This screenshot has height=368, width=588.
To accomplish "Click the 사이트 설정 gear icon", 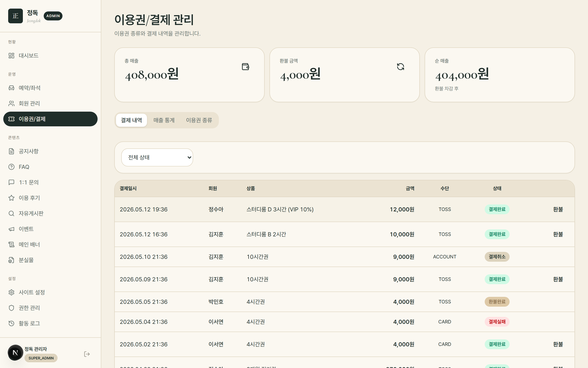I will [x=11, y=292].
